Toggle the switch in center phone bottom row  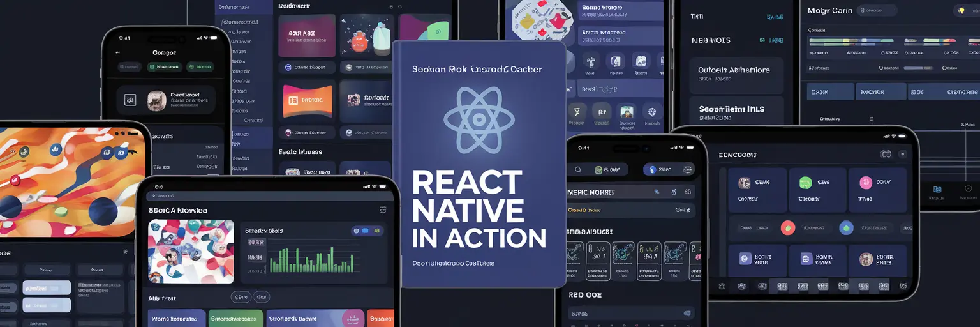click(x=687, y=313)
